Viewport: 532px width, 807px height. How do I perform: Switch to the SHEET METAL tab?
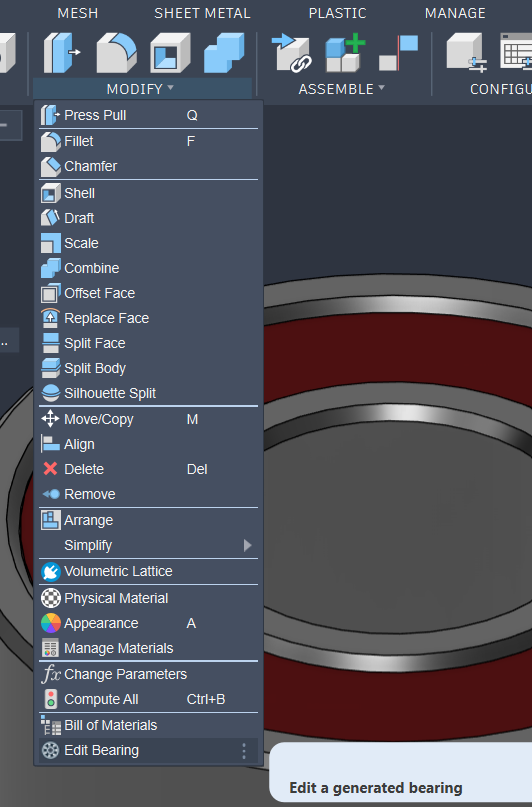coord(202,13)
